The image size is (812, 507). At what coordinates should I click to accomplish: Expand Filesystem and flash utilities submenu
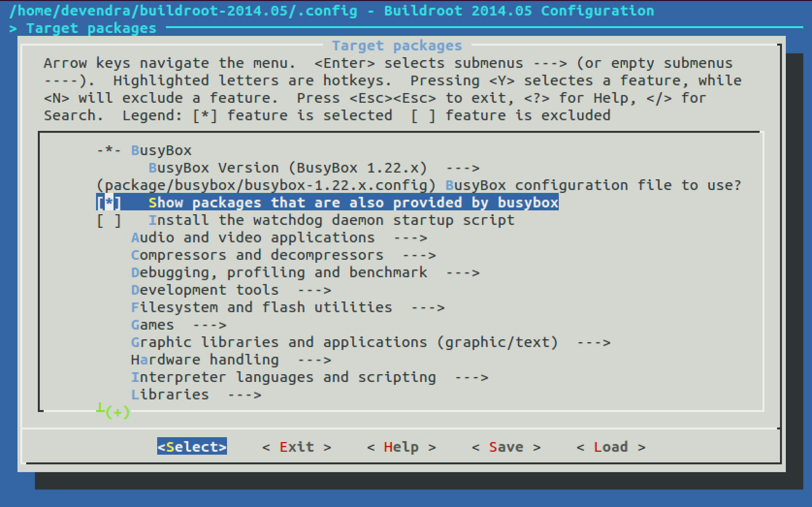tap(288, 307)
